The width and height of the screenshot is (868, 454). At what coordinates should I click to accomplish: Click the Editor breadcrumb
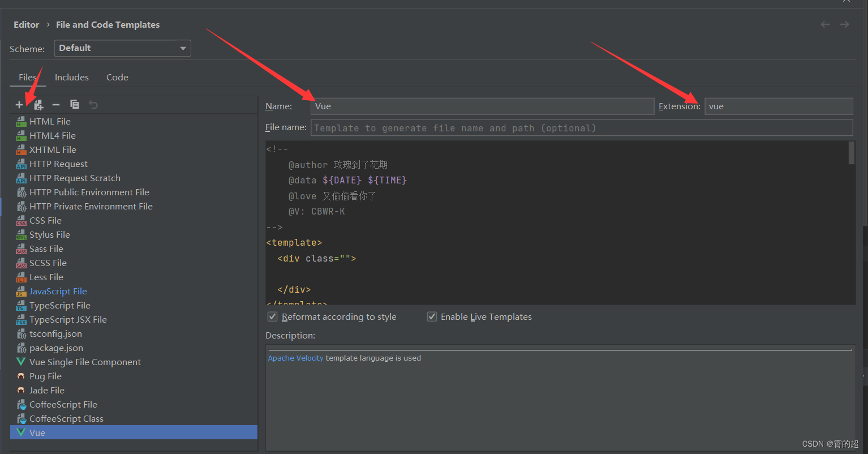tap(27, 24)
